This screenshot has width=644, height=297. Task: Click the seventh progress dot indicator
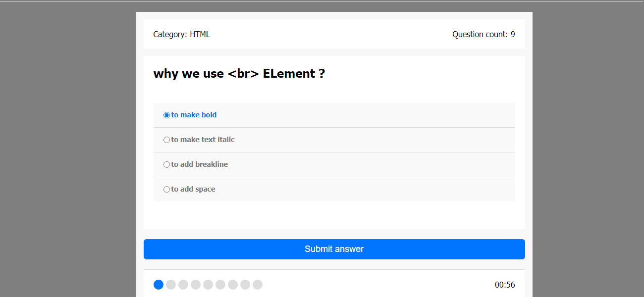[x=233, y=285]
